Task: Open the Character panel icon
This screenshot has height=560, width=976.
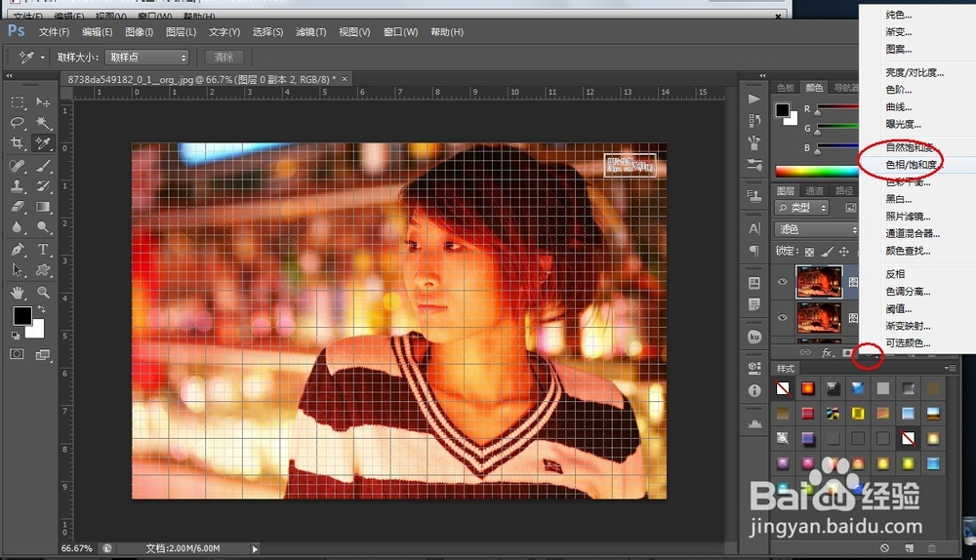Action: click(753, 228)
